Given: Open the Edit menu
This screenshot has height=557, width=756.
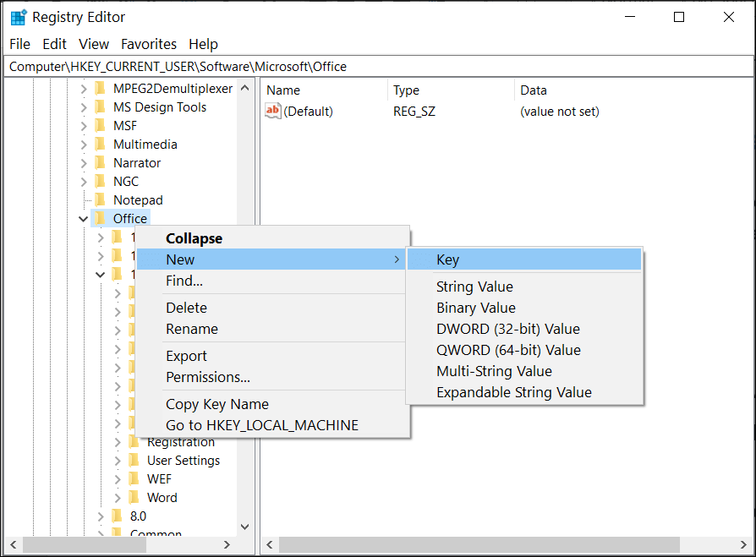Looking at the screenshot, I should [54, 44].
